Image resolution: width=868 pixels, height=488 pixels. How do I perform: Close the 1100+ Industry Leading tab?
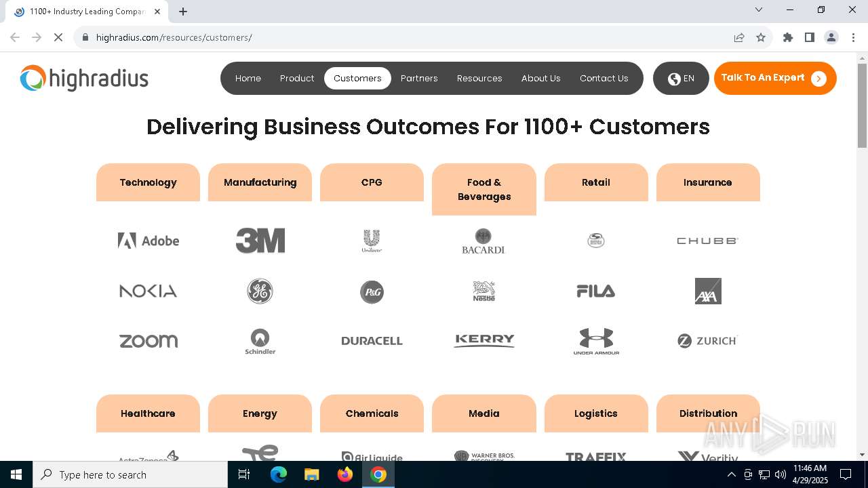pos(157,12)
